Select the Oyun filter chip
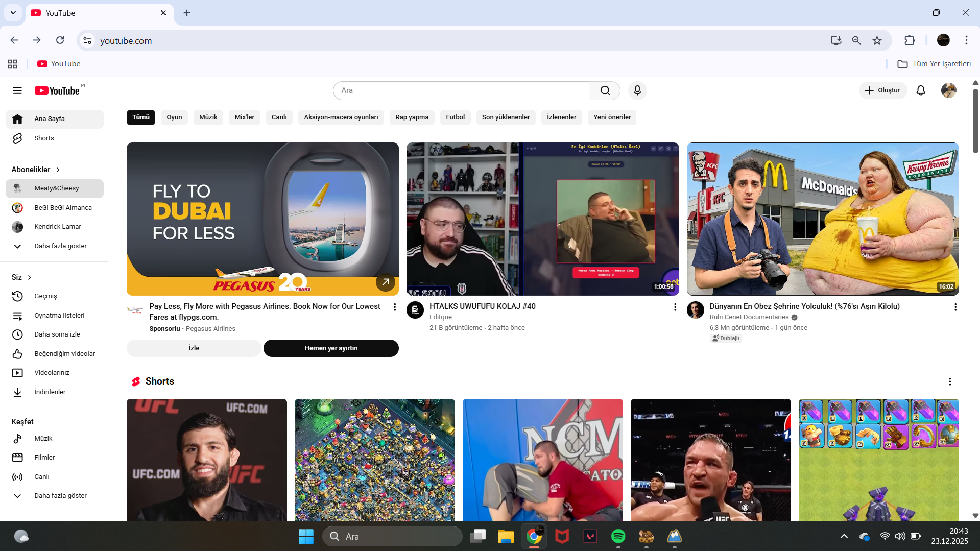Image resolution: width=980 pixels, height=551 pixels. click(174, 117)
